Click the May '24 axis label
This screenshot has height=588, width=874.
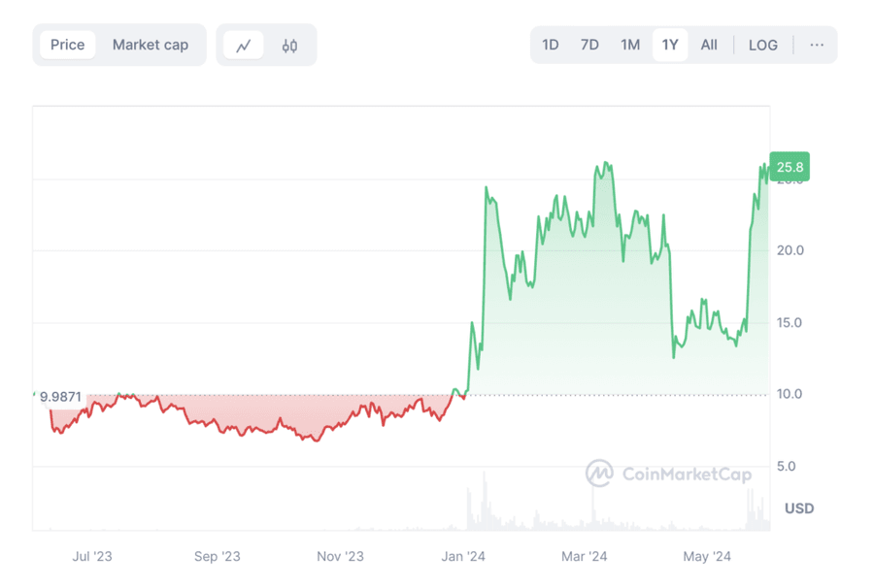click(x=706, y=557)
